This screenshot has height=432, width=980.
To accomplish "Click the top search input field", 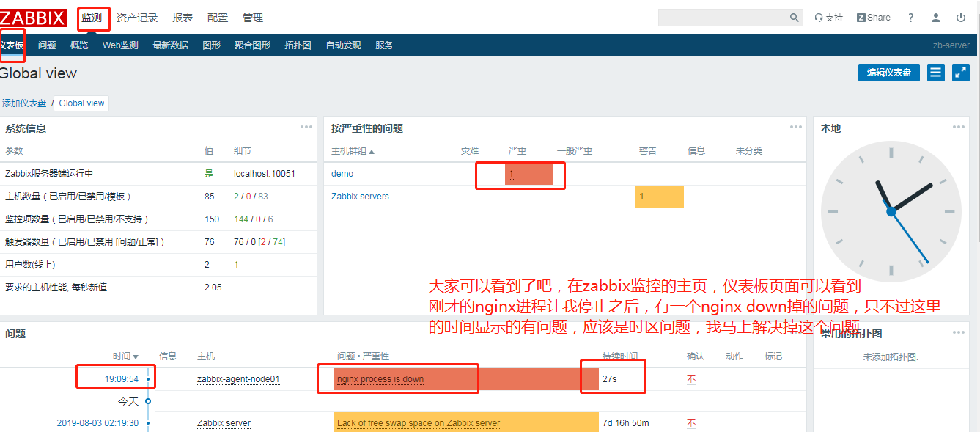I will pyautogui.click(x=723, y=18).
